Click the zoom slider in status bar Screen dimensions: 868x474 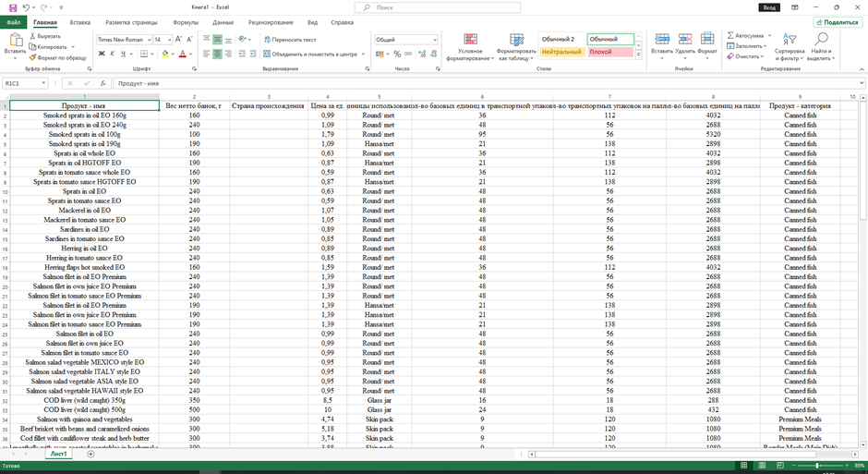click(x=817, y=466)
